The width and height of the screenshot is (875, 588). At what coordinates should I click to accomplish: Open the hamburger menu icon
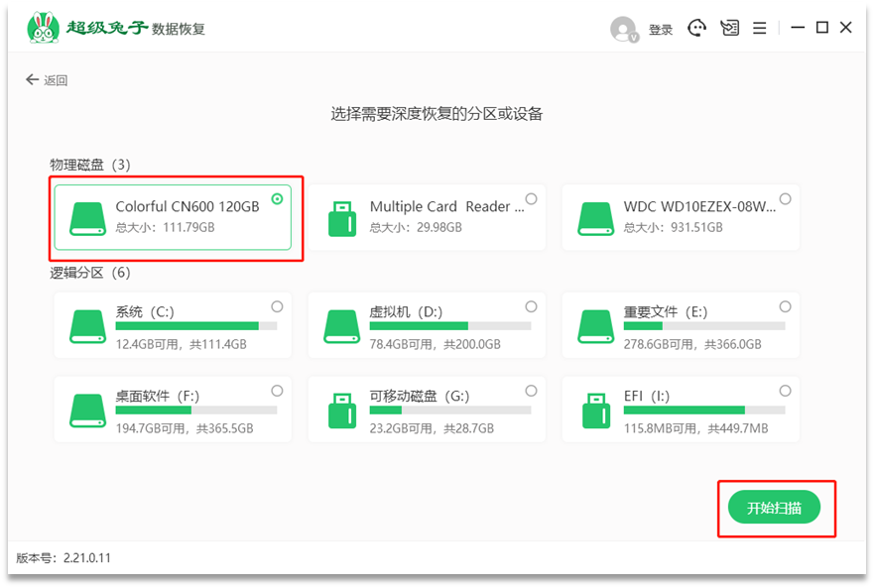[760, 28]
